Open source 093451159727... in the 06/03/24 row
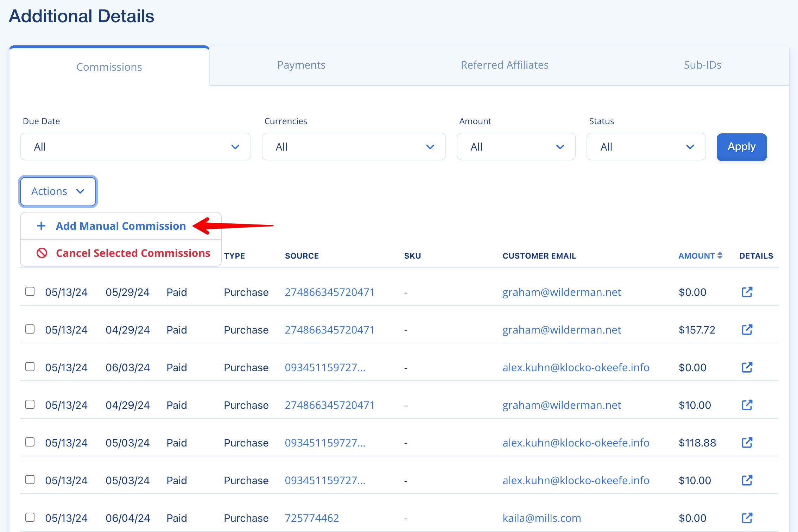This screenshot has width=798, height=532. (325, 367)
